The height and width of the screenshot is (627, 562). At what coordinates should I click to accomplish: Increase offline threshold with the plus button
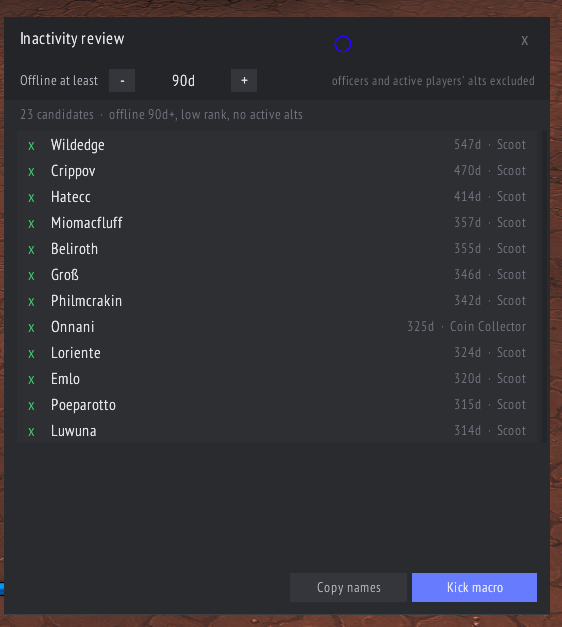[244, 80]
